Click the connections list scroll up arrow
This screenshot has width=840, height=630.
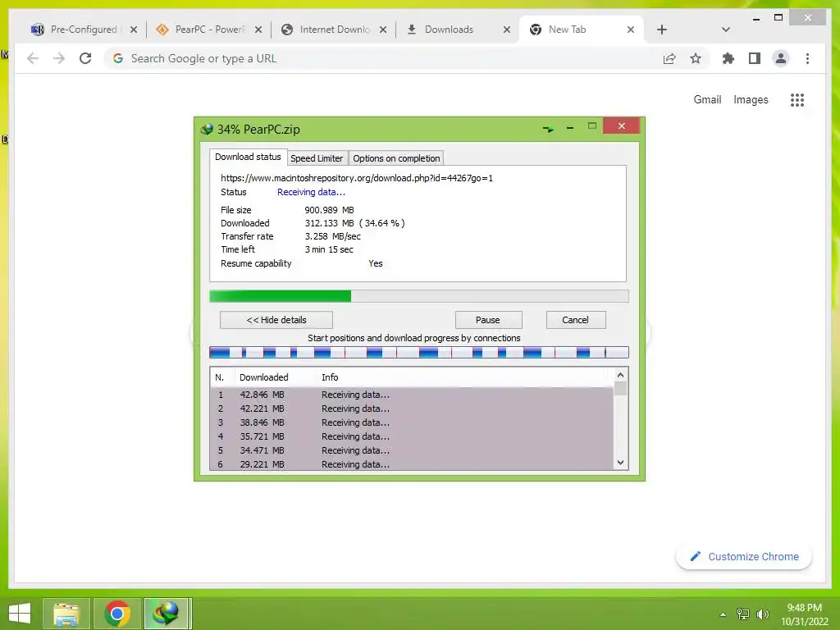[620, 375]
